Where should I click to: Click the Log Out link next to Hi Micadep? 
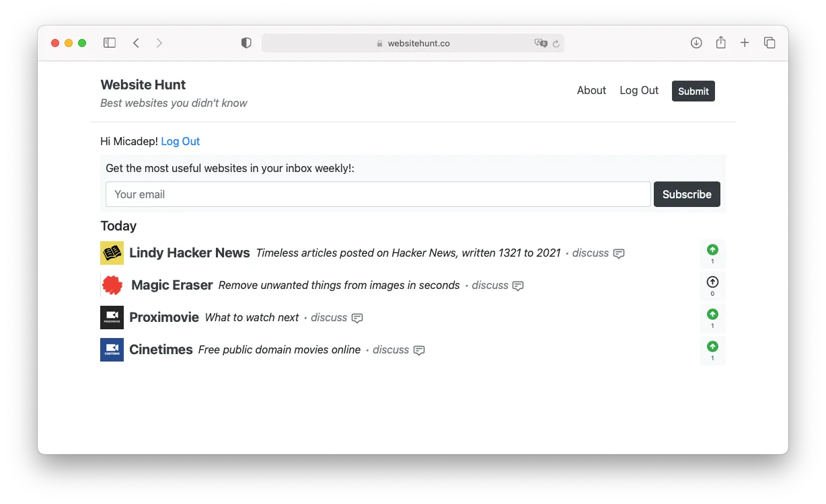(x=180, y=141)
